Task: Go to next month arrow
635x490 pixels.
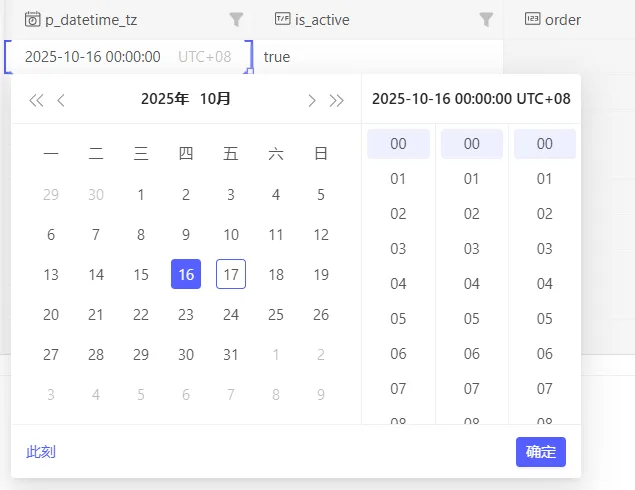Action: coord(311,100)
